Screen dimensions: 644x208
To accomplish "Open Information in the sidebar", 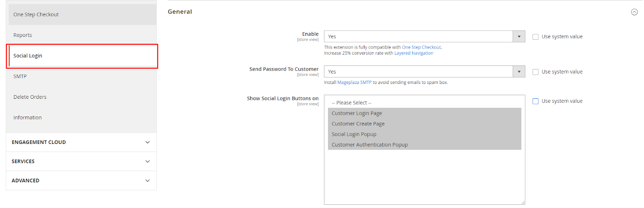I will pyautogui.click(x=27, y=118).
